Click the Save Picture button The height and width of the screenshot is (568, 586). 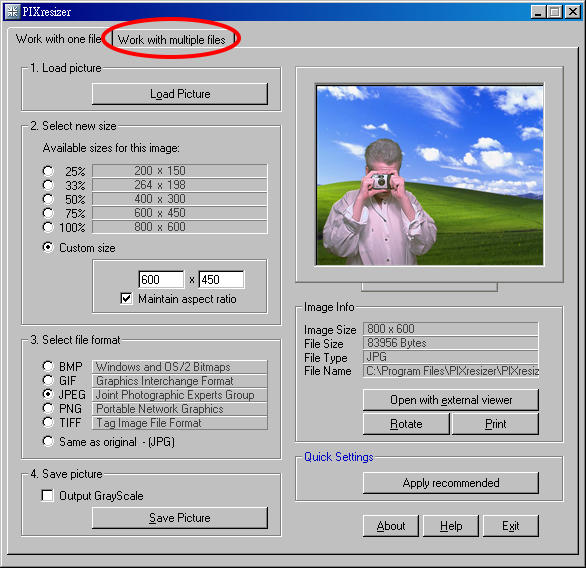tap(180, 518)
